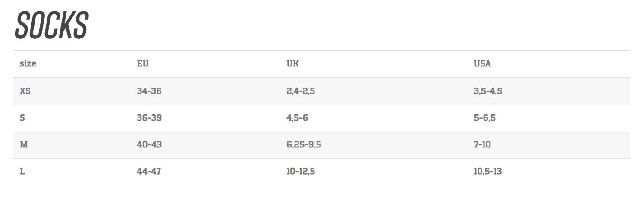Click the M size row label

click(24, 144)
